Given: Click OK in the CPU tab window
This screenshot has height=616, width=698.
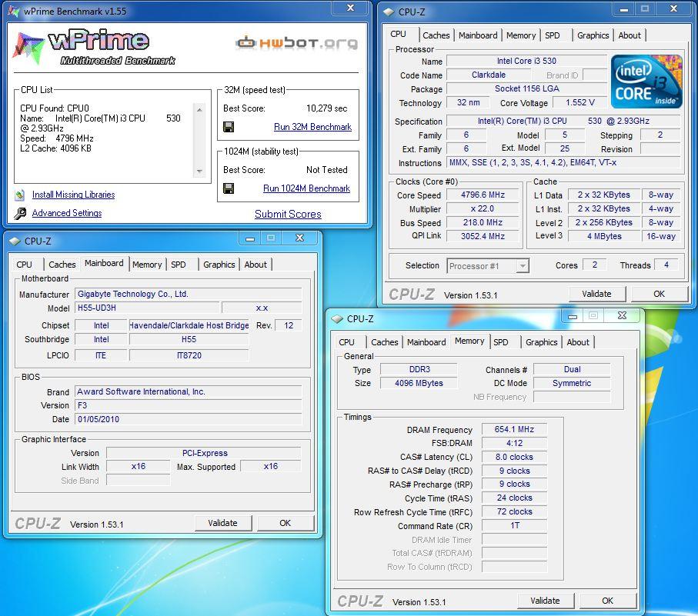Looking at the screenshot, I should (x=659, y=294).
